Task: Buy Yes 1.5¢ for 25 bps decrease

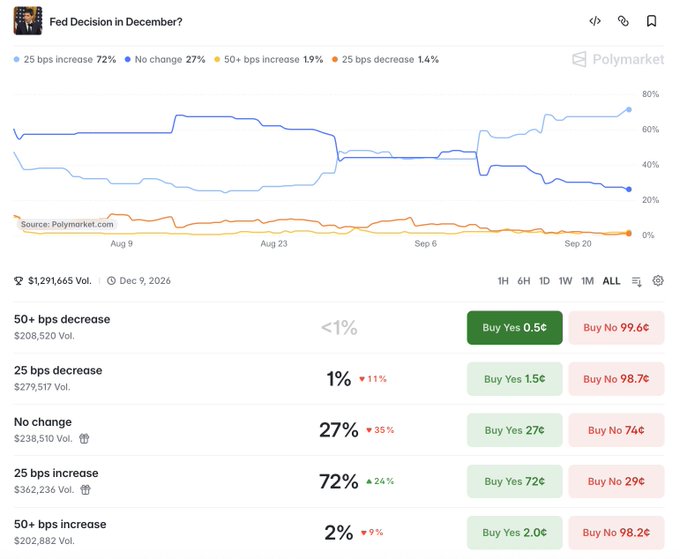Action: [x=515, y=379]
